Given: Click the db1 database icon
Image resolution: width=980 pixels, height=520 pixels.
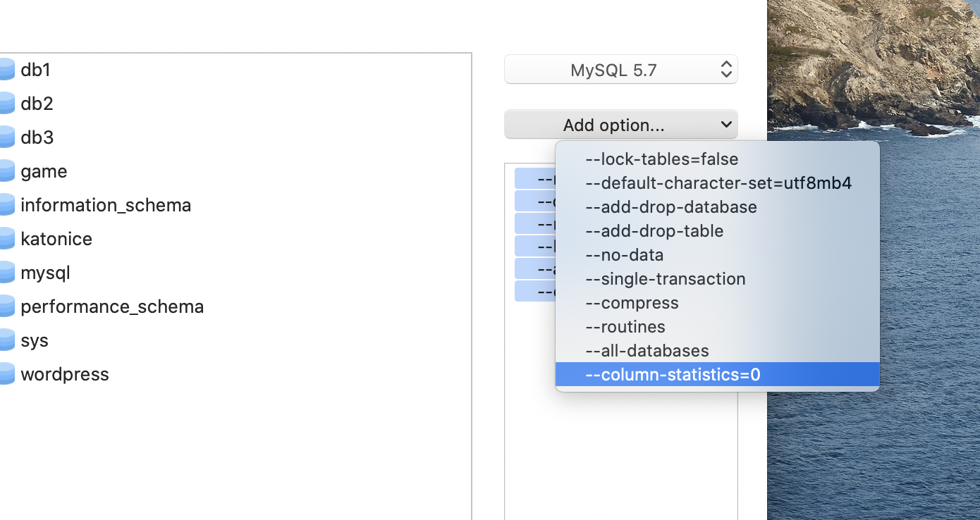Looking at the screenshot, I should [x=7, y=69].
